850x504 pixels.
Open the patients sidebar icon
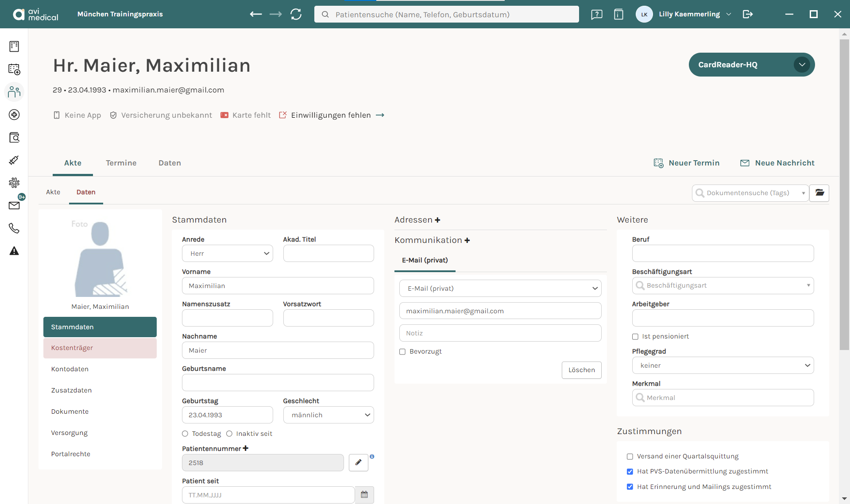(14, 92)
